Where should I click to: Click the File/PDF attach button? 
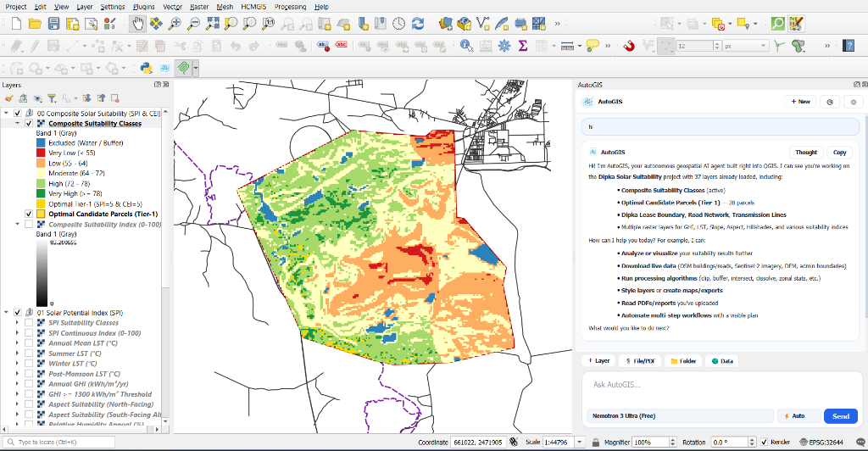pyautogui.click(x=639, y=361)
